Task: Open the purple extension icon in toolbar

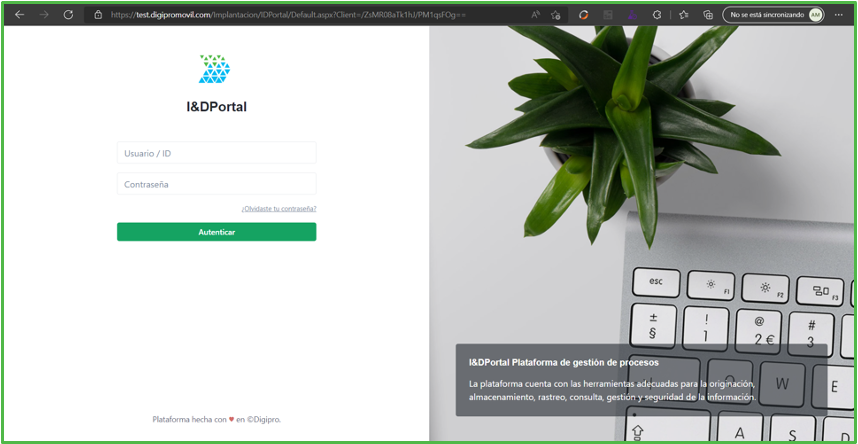Action: click(632, 15)
